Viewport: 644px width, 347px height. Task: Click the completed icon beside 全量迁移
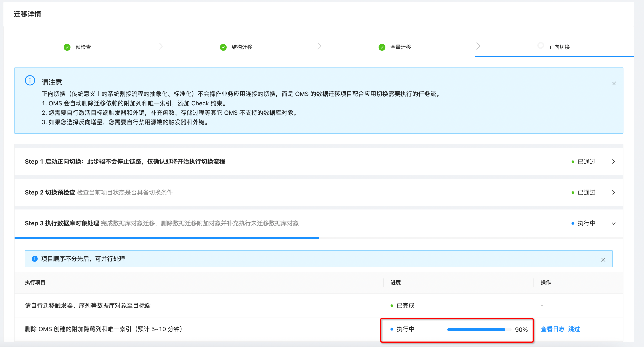[x=382, y=47]
